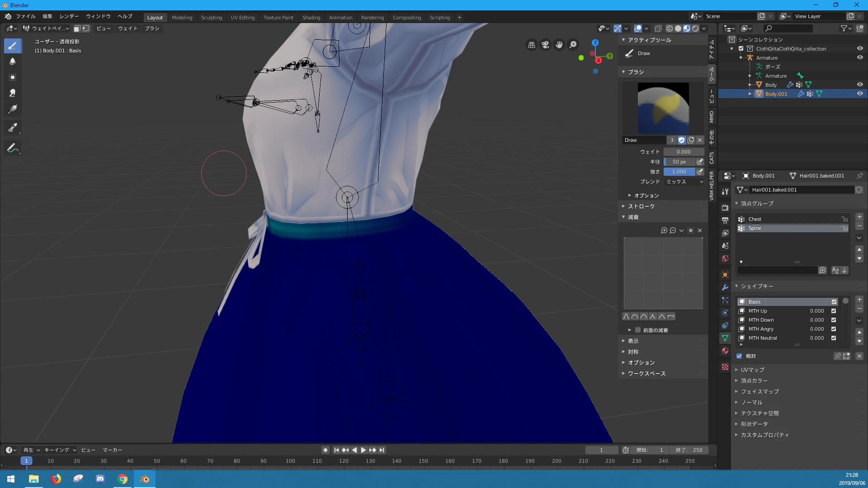The image size is (868, 488).
Task: Expand the 対称 symmetry panel
Action: coord(633,352)
